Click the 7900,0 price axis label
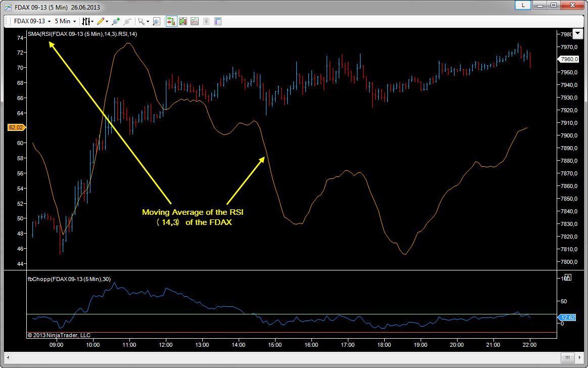The image size is (588, 368). (x=569, y=135)
